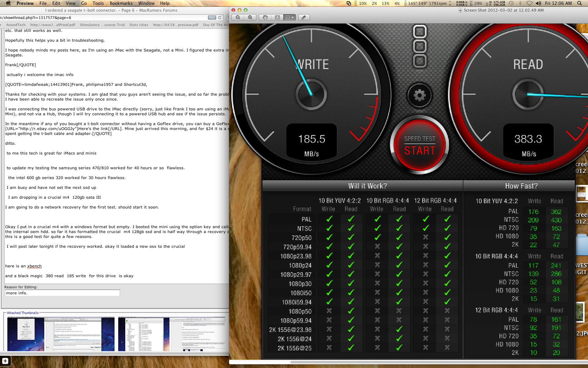
Task: Open the first attached thumbnail
Action: (x=61, y=334)
